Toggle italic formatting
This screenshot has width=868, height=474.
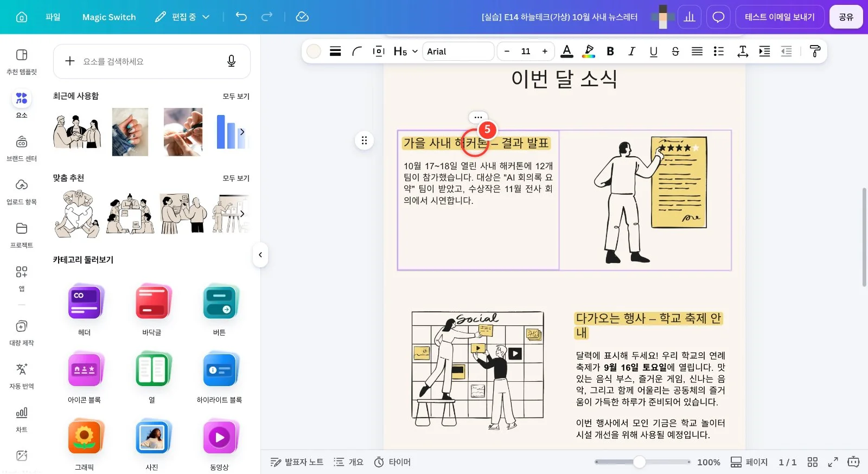631,51
